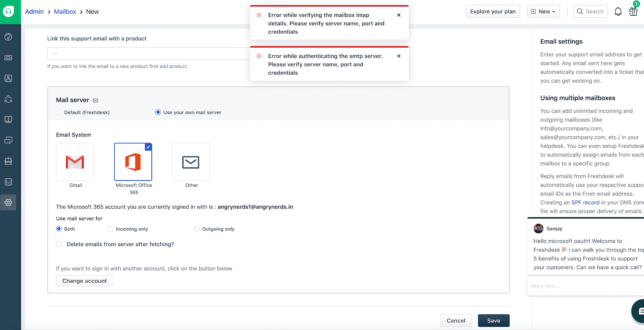Open the chat widget bubble
This screenshot has width=644, height=330.
click(638, 311)
